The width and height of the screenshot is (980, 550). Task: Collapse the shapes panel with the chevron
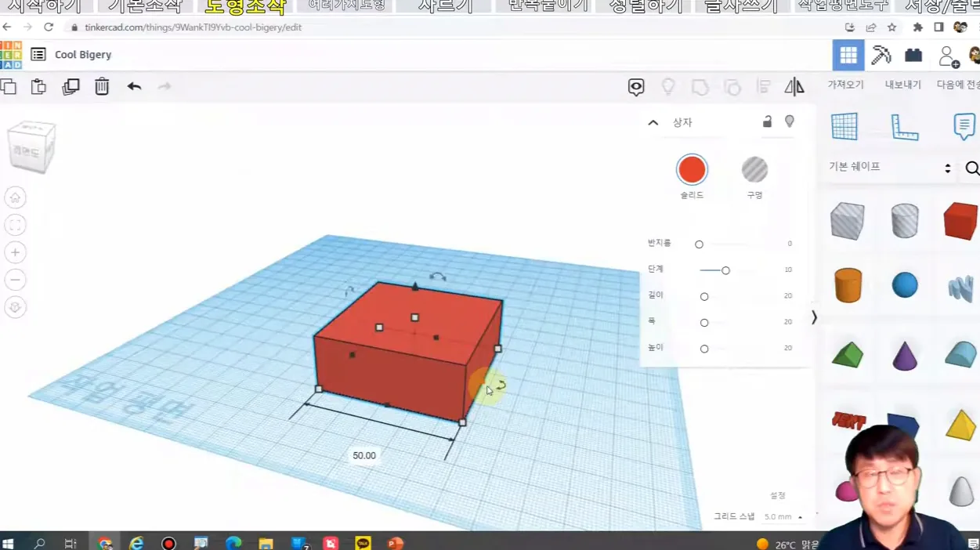coord(814,317)
